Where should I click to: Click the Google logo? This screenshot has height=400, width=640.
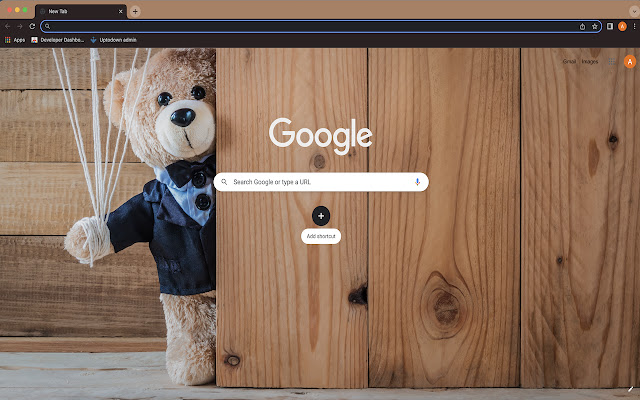click(320, 136)
